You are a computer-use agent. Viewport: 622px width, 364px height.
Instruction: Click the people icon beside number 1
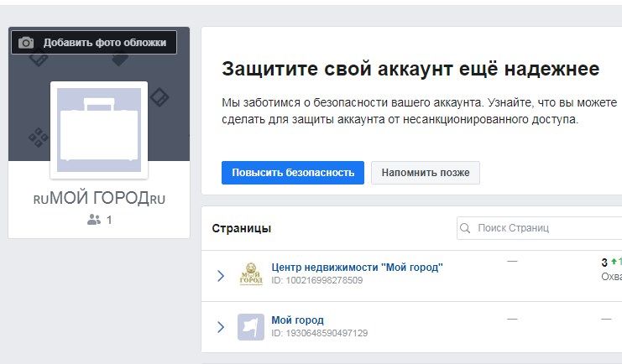tap(94, 220)
